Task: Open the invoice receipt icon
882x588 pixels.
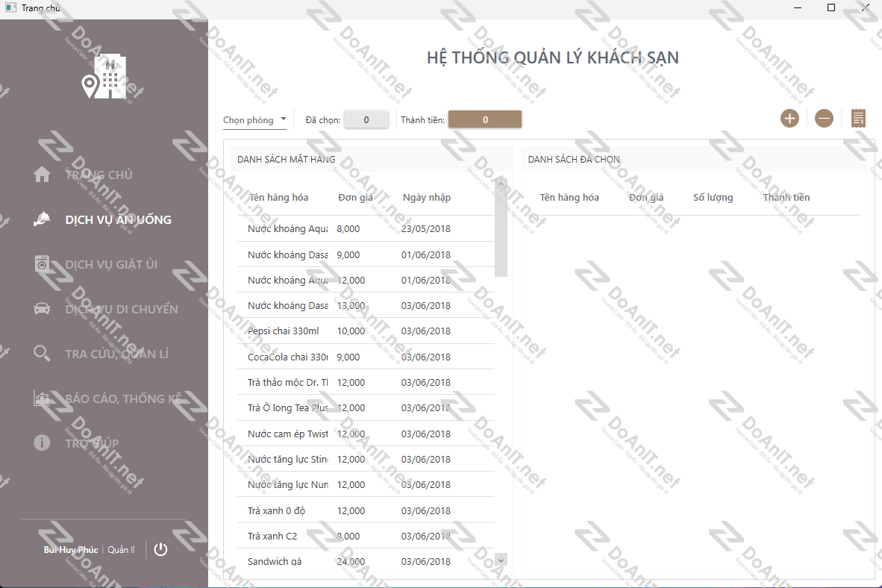Action: pos(858,119)
